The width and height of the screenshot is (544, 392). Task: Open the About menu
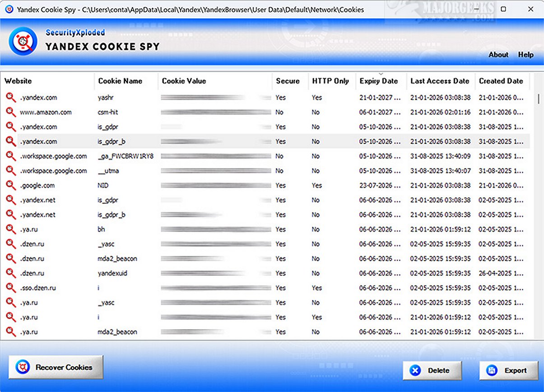pyautogui.click(x=498, y=55)
